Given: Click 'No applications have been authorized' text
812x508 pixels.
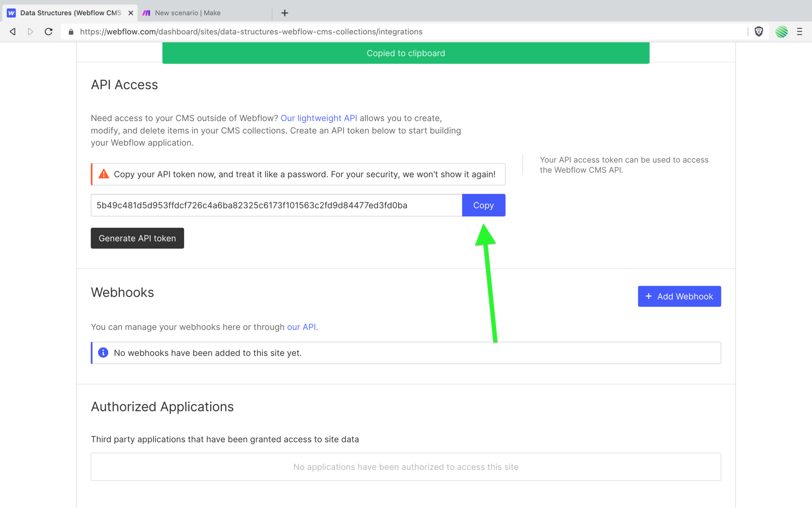Looking at the screenshot, I should coord(406,467).
